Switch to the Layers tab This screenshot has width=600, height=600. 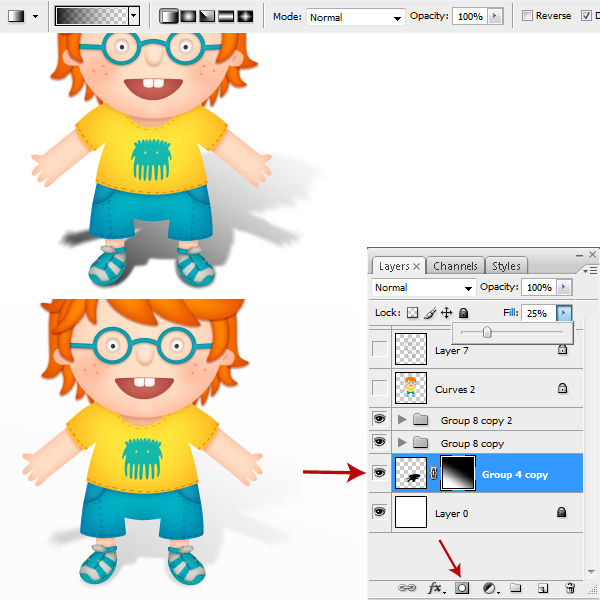coord(394,266)
